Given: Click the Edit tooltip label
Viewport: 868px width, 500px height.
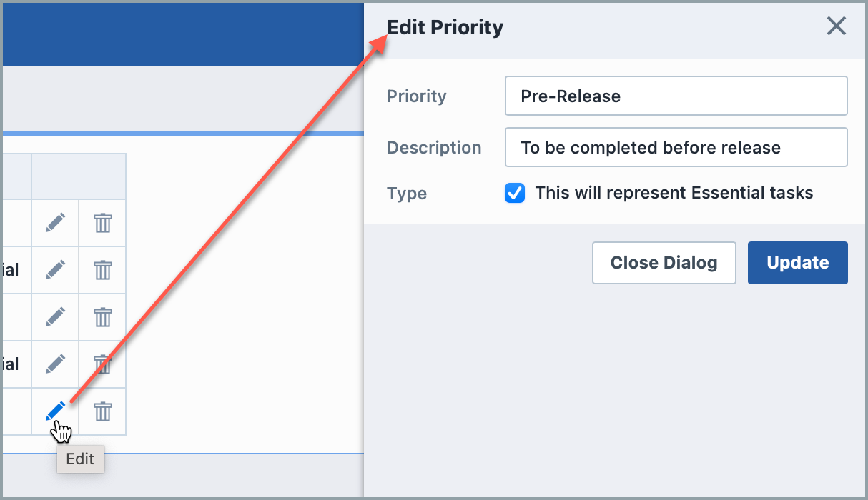Looking at the screenshot, I should click(x=80, y=459).
